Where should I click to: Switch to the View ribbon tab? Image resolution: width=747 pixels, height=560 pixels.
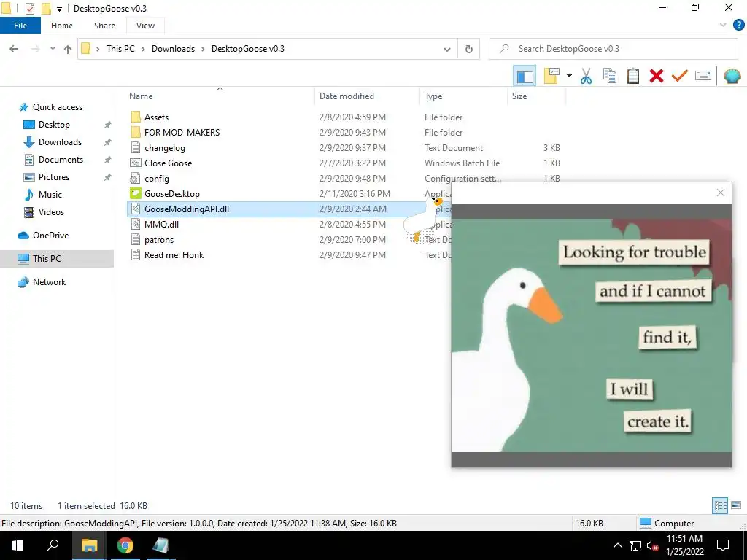click(x=145, y=26)
